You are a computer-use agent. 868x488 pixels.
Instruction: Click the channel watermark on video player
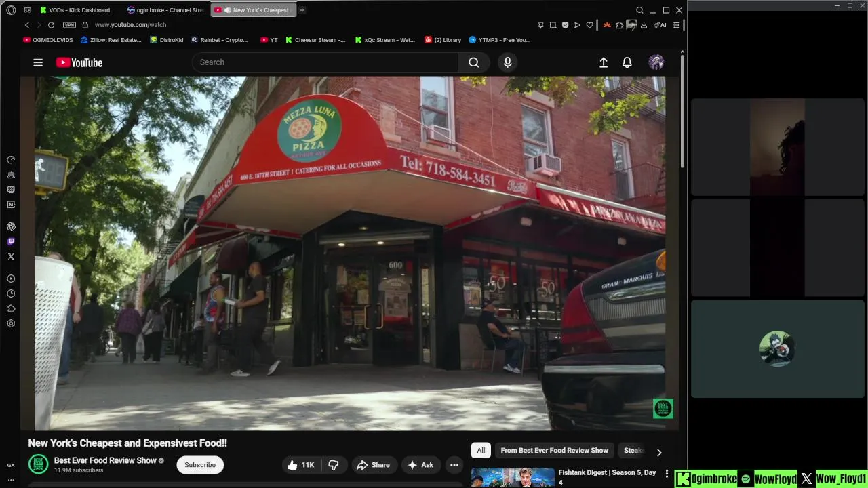tap(663, 408)
